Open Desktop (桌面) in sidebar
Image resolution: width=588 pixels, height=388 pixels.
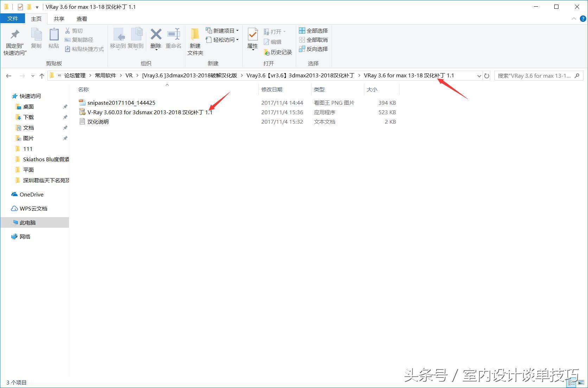(x=28, y=106)
